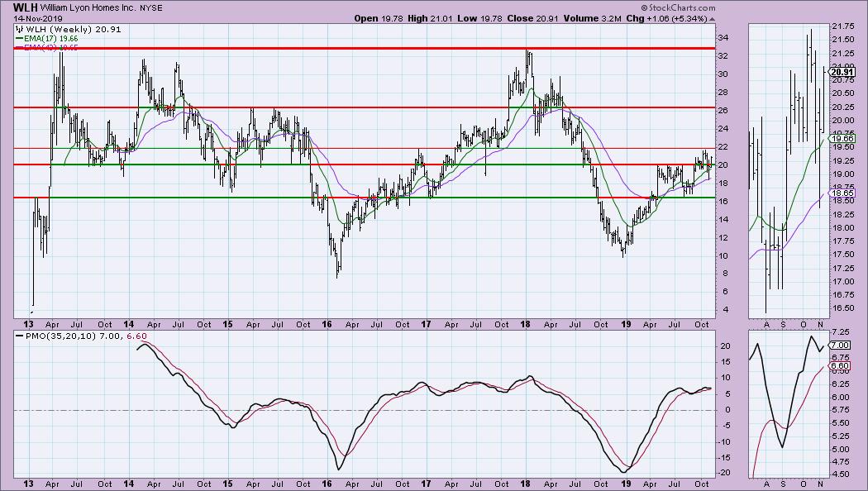868x491 pixels.
Task: Click the Chg +1.06 (+5.34%) value
Action: (x=666, y=18)
